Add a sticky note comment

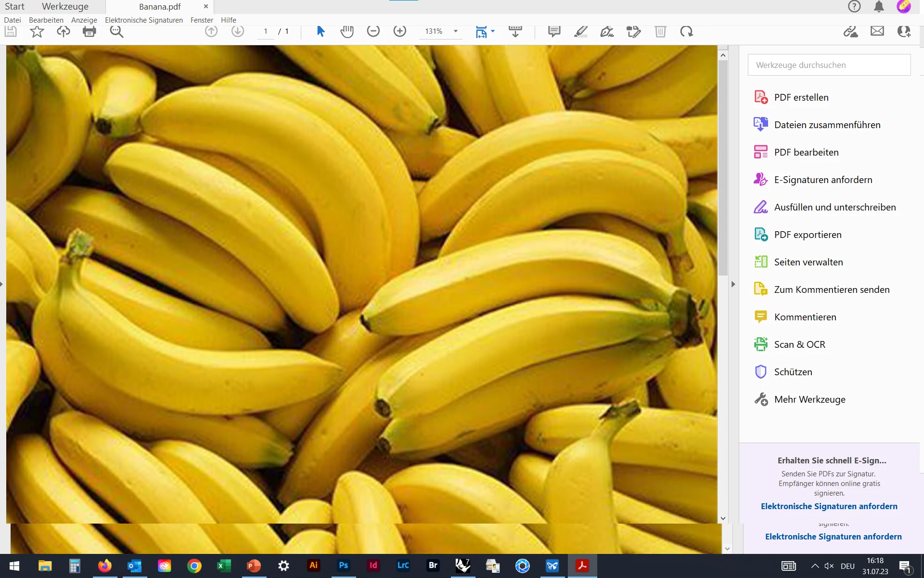point(554,32)
